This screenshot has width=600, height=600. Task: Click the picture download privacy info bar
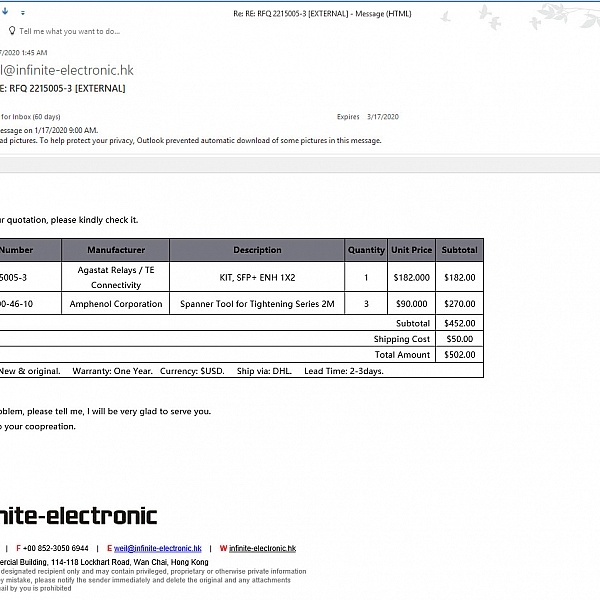tap(191, 140)
